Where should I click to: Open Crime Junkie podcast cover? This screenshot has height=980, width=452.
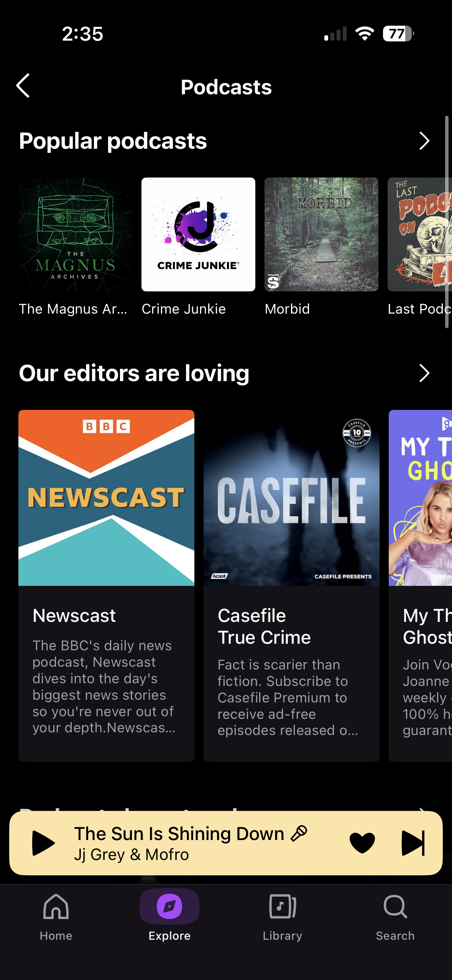point(198,234)
